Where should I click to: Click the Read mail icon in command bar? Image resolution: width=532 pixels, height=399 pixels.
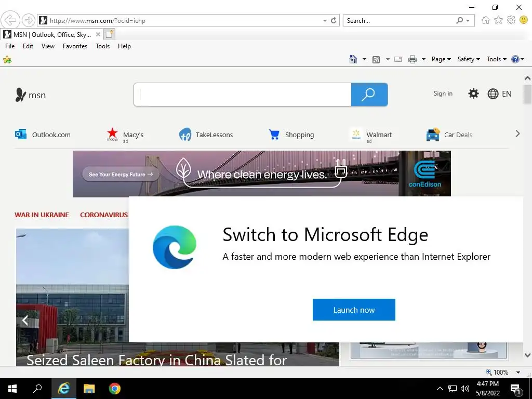(x=398, y=59)
